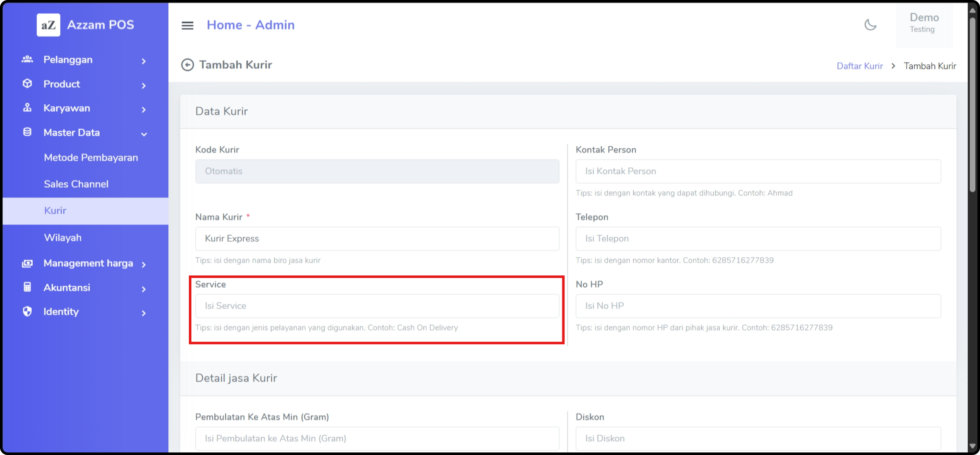Click the hamburger menu icon
Viewport: 980px width, 455px height.
click(x=187, y=26)
